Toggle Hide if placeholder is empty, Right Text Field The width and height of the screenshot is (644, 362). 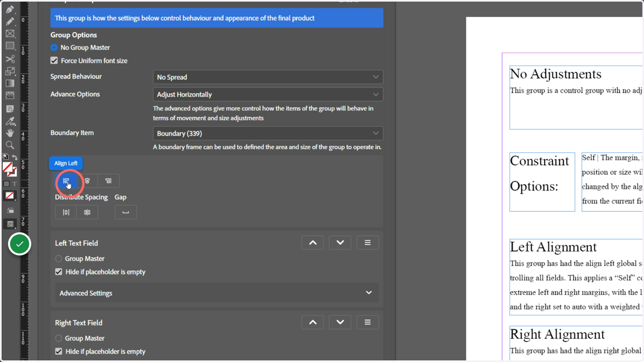click(58, 351)
